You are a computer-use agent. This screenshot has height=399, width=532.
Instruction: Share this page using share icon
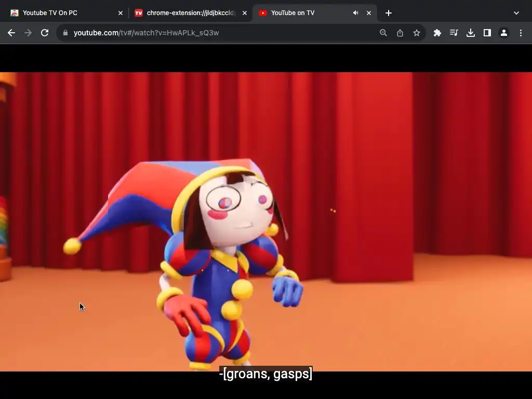pyautogui.click(x=400, y=33)
